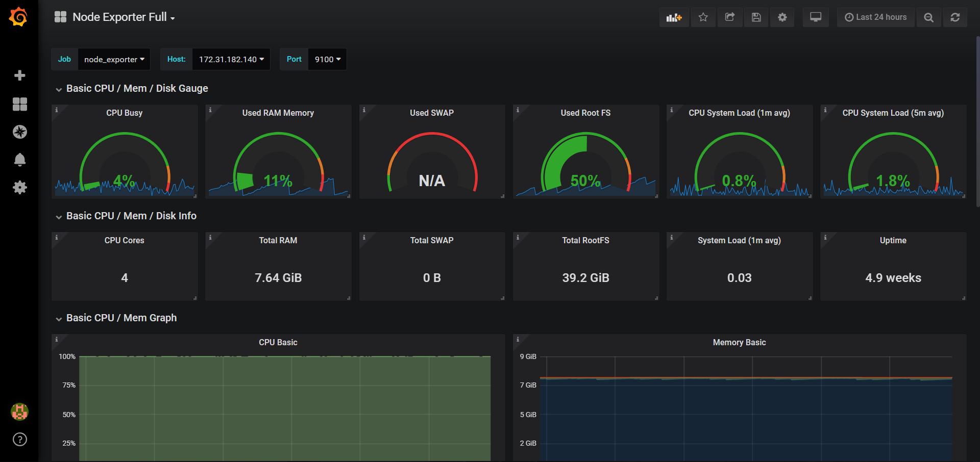
Task: Open CPU System Load (1m avg) title menu
Action: 740,113
